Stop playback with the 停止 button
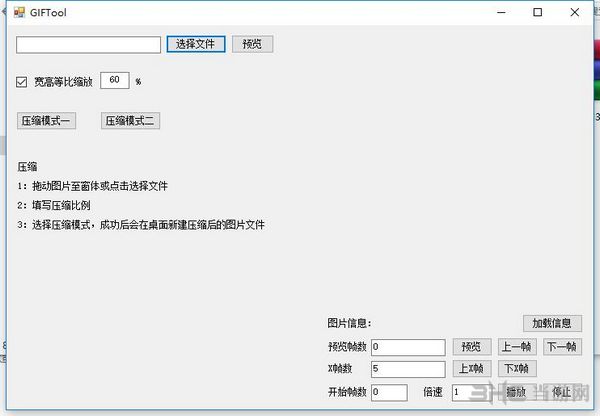Viewport: 600px width, 416px height. pos(562,392)
